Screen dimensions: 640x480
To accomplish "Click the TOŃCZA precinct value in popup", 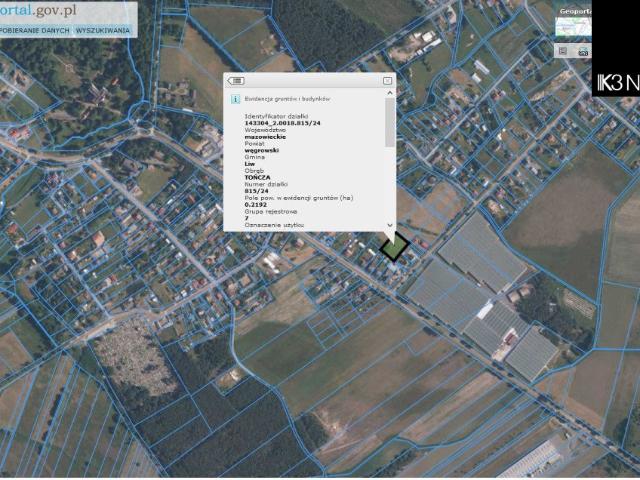I will point(259,176).
